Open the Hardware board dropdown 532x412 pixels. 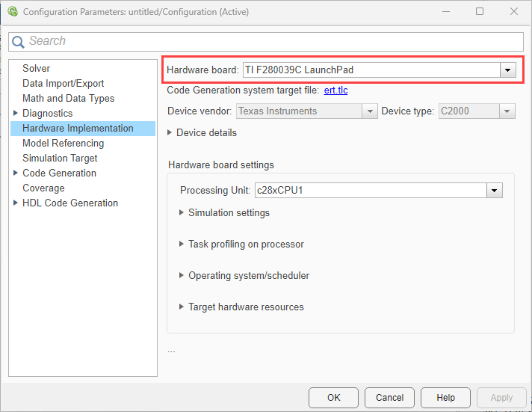pos(508,70)
